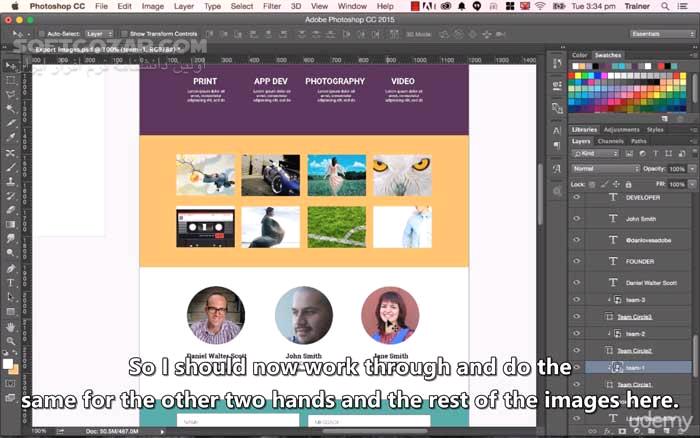The image size is (700, 438).
Task: Toggle visibility of team-3 layer
Action: (577, 300)
